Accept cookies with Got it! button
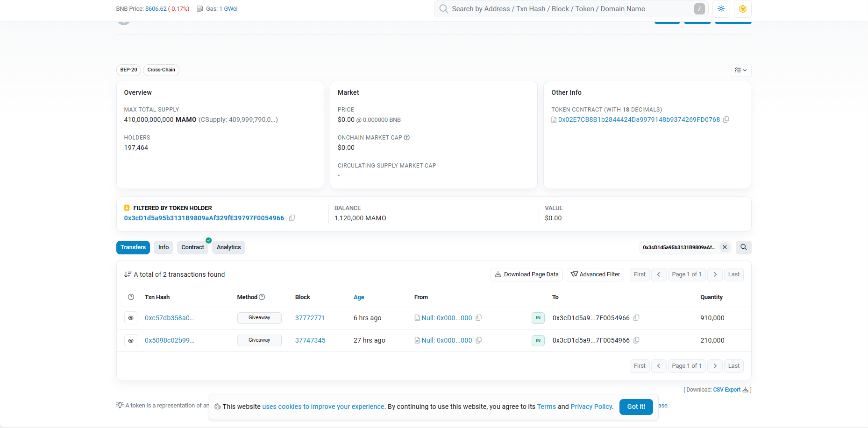The height and width of the screenshot is (428, 868). pyautogui.click(x=636, y=407)
